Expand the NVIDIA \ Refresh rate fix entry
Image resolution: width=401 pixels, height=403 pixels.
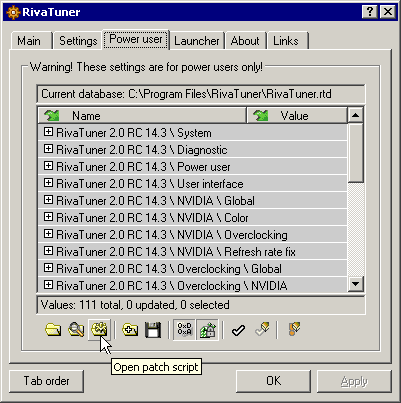coord(48,251)
